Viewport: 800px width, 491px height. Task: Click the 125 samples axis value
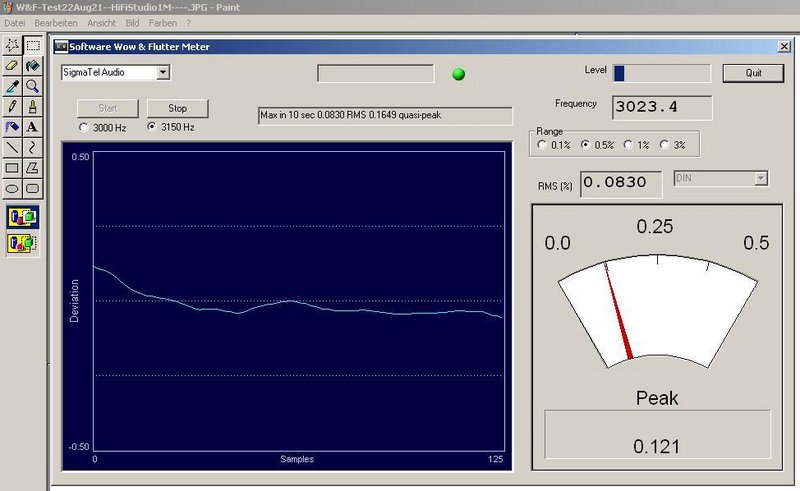coord(495,459)
